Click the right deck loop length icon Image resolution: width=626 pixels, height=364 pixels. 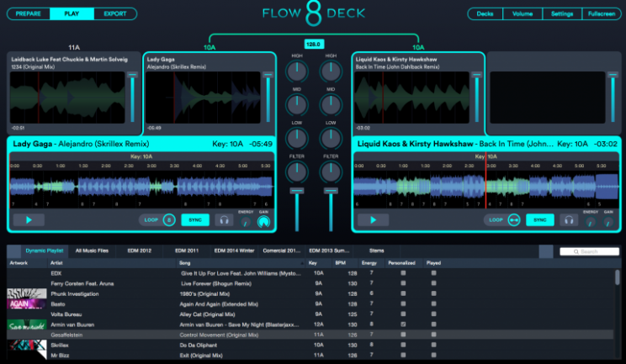click(x=513, y=220)
